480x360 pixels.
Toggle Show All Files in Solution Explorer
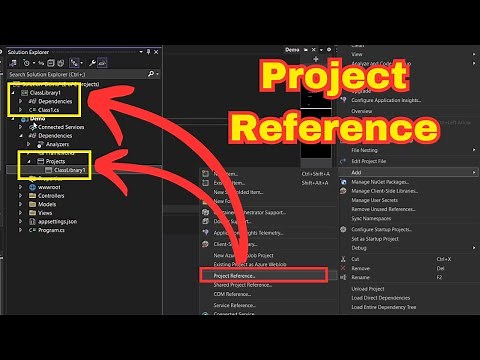(60, 63)
